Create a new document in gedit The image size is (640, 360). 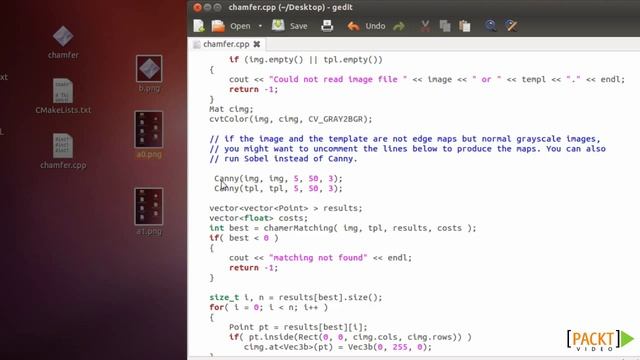point(199,26)
